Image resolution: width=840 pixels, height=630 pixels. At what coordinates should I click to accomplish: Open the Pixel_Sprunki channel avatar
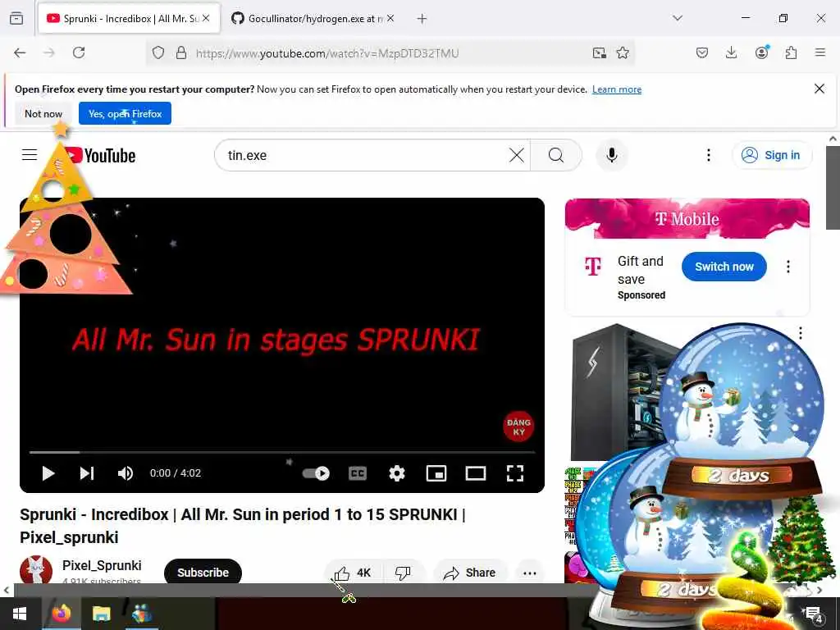pos(36,570)
